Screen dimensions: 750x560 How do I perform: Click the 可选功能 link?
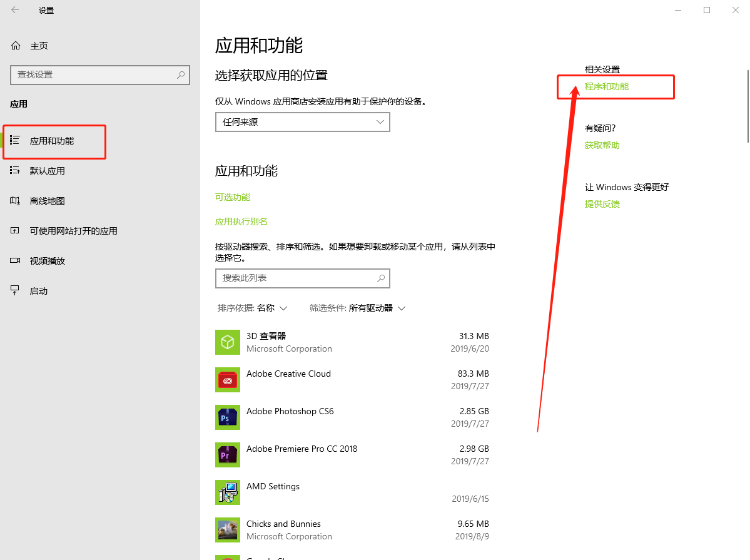[231, 196]
